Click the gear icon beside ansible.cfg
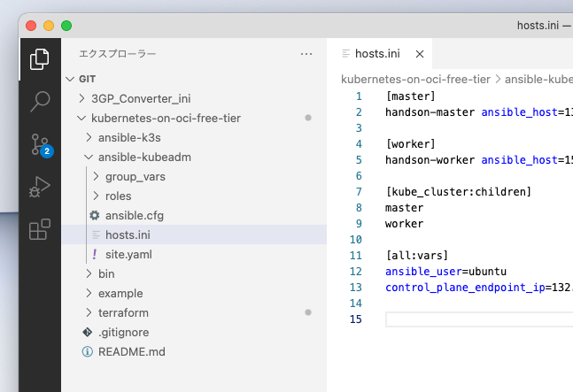The height and width of the screenshot is (392, 573). (x=95, y=215)
